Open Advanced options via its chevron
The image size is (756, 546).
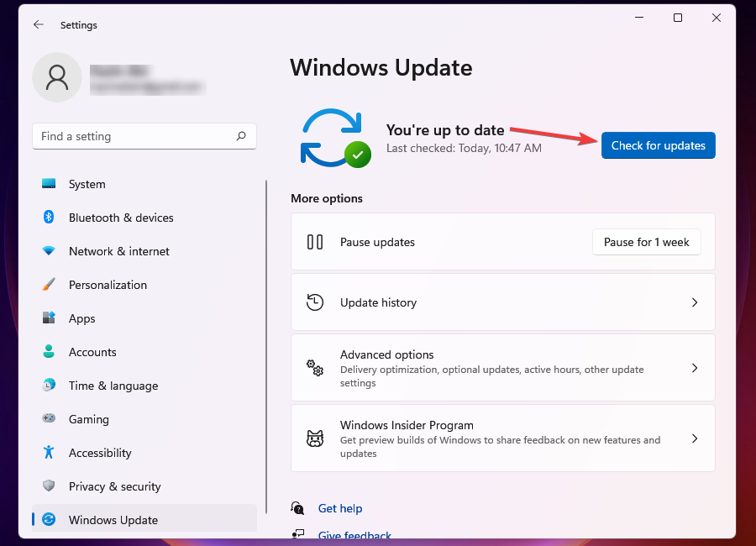pyautogui.click(x=695, y=368)
